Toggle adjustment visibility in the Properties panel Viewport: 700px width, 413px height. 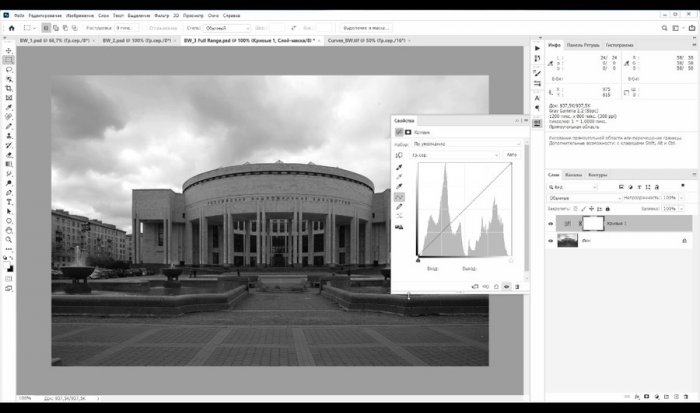506,287
